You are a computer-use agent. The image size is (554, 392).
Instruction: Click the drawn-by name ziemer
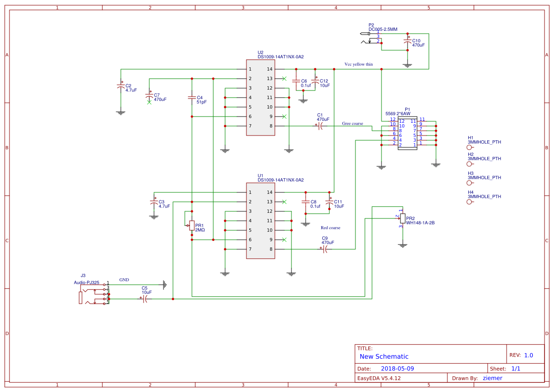492,378
